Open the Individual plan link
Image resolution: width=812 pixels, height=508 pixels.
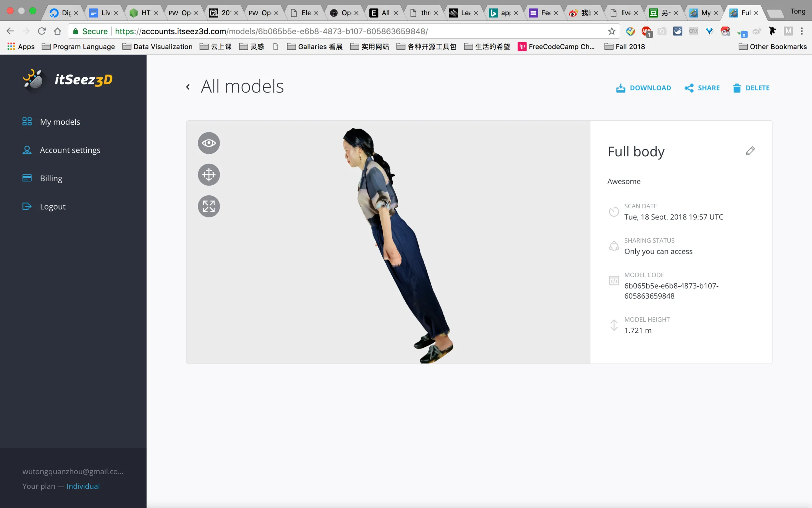point(83,486)
